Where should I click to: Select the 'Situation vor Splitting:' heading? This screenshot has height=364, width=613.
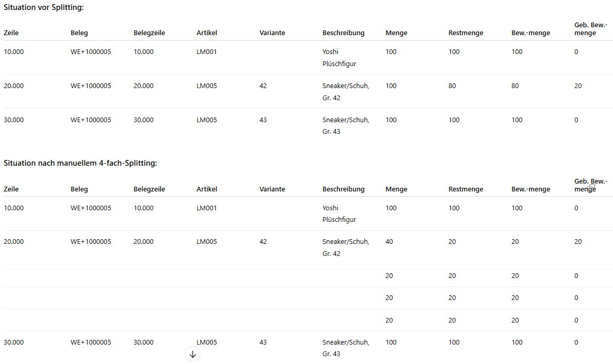coord(44,7)
